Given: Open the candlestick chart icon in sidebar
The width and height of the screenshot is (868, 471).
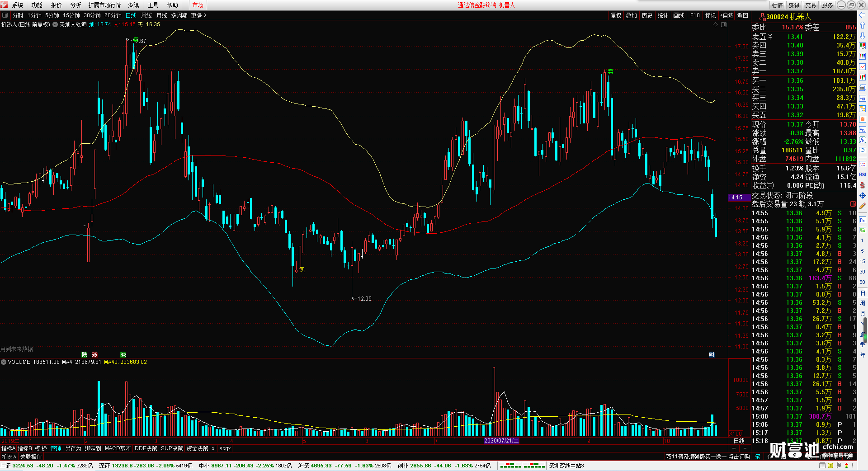Looking at the screenshot, I should coord(863,77).
